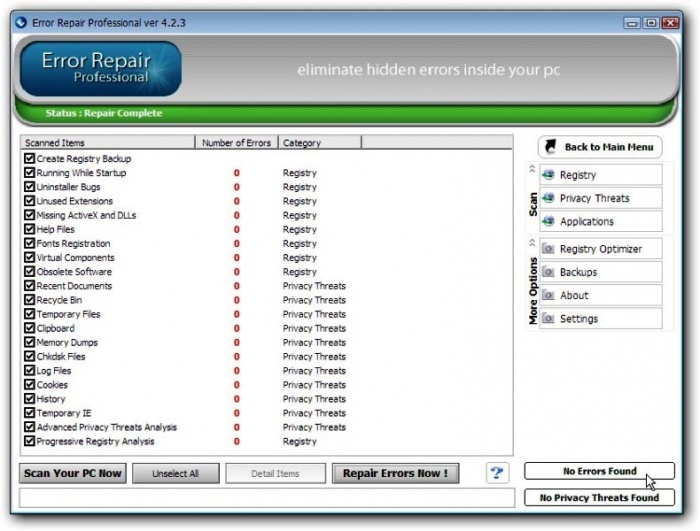This screenshot has width=700, height=531.
Task: Maximize the Error Repair Professional window
Action: [x=651, y=23]
